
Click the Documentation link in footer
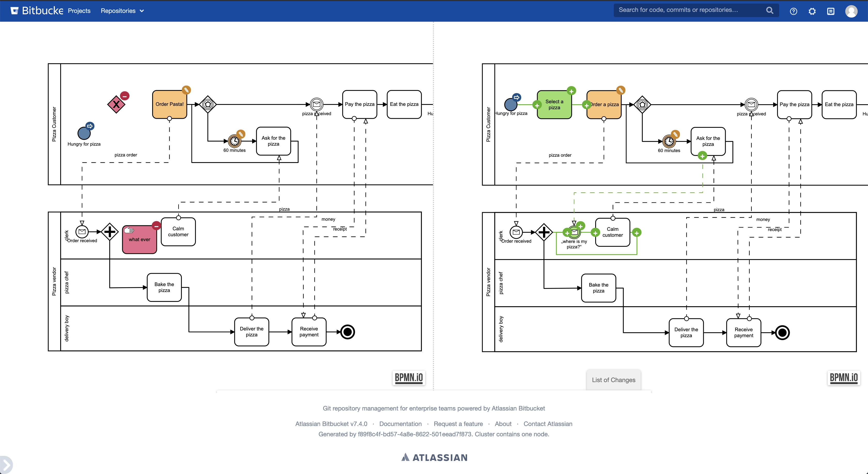point(401,424)
